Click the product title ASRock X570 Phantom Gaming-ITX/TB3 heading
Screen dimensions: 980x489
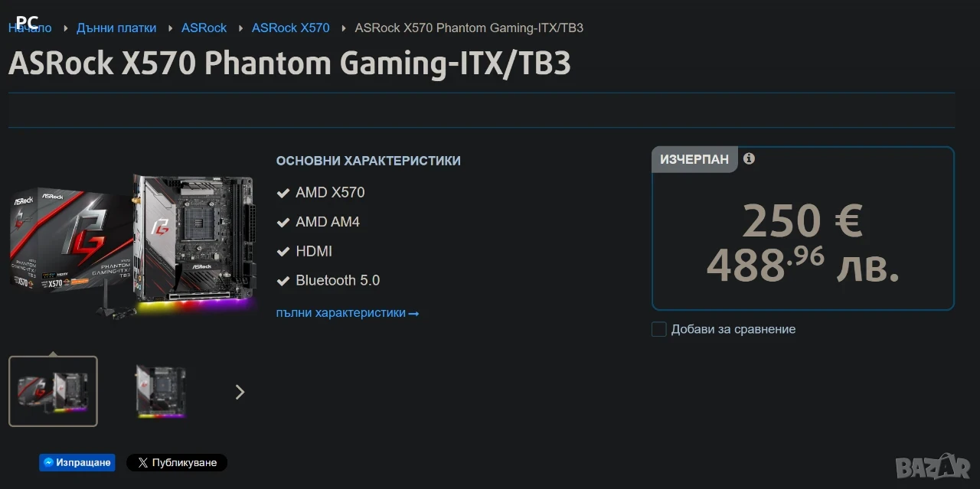(289, 64)
